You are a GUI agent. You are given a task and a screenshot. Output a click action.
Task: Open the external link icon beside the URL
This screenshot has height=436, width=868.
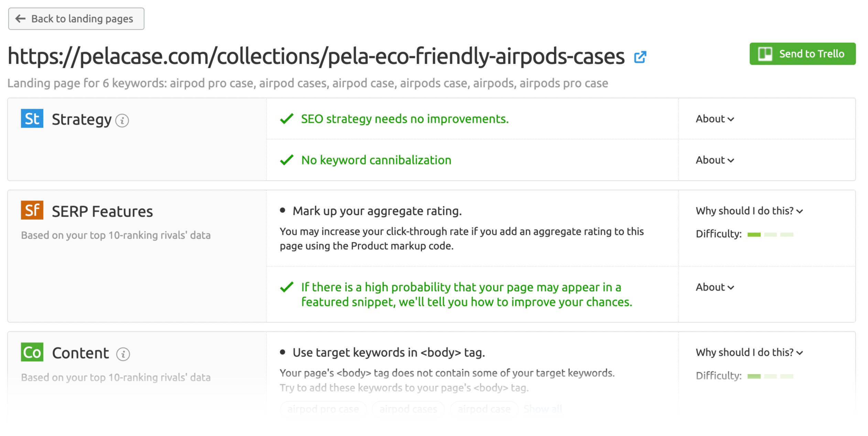[x=640, y=57]
